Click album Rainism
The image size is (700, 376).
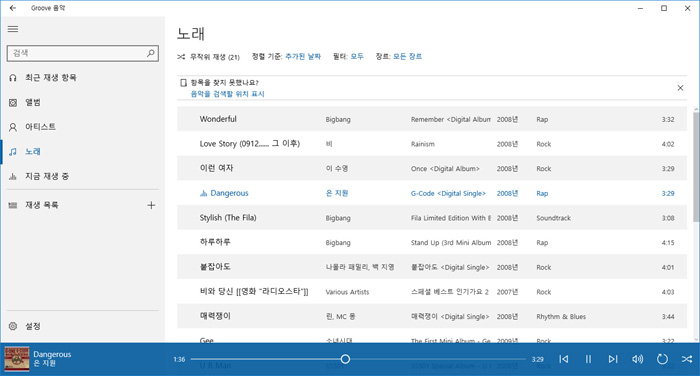[422, 144]
